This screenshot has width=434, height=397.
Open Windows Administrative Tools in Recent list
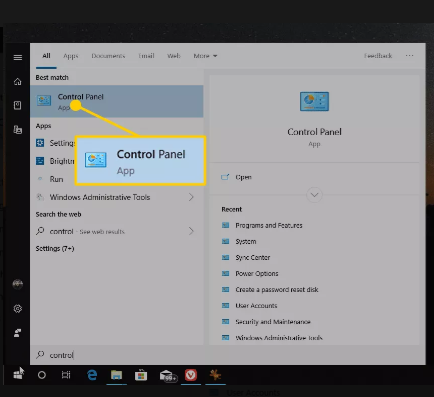pyautogui.click(x=279, y=338)
